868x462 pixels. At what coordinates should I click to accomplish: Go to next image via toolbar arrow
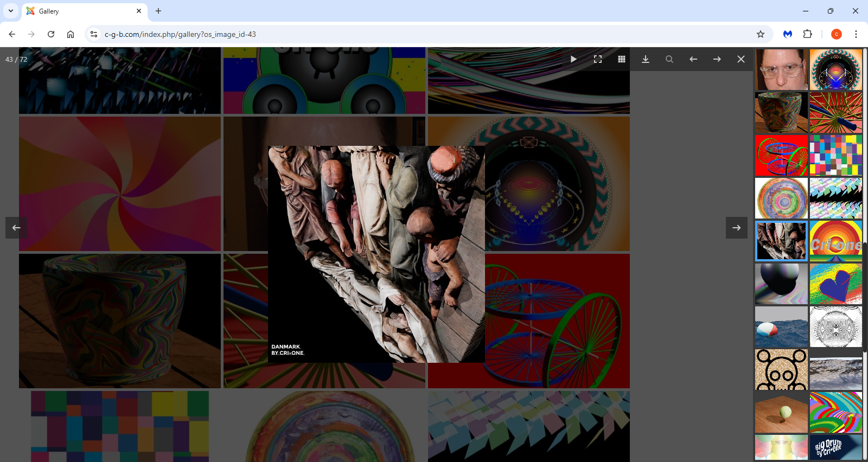coord(717,59)
